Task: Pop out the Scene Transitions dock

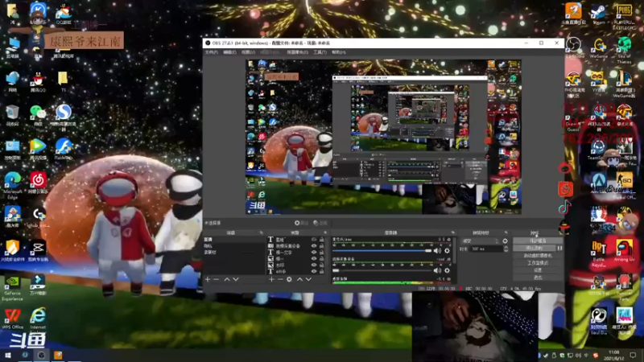Action: click(x=506, y=232)
